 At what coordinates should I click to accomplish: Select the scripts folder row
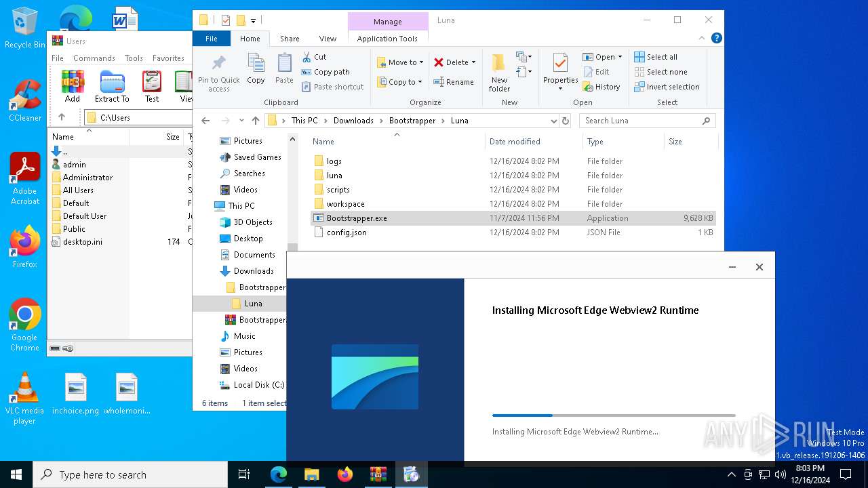[x=513, y=190]
